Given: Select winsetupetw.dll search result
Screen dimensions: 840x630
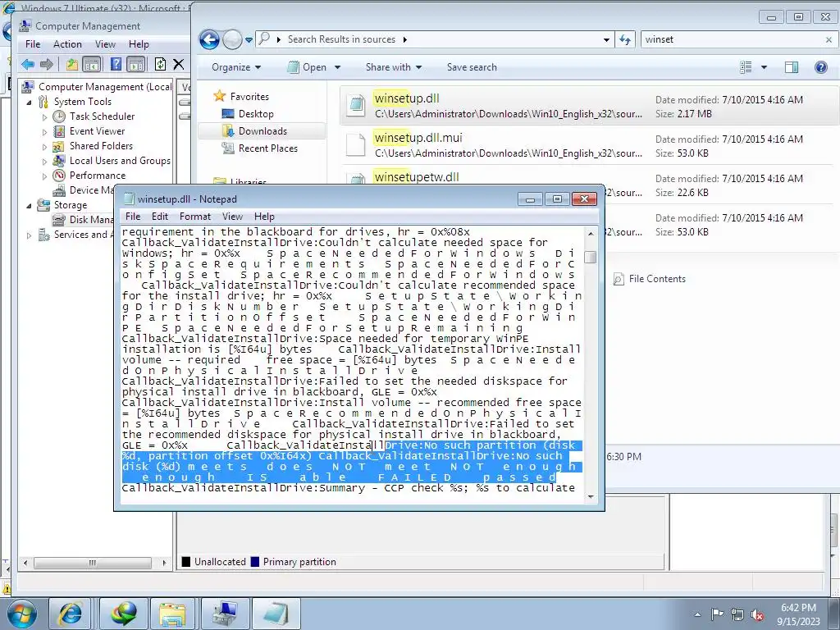Looking at the screenshot, I should point(417,177).
